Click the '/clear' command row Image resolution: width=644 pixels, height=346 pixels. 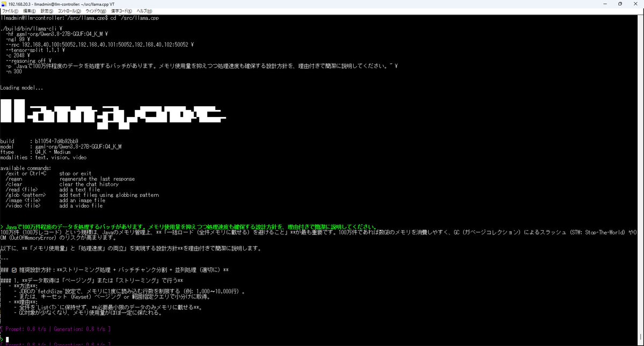pos(62,184)
